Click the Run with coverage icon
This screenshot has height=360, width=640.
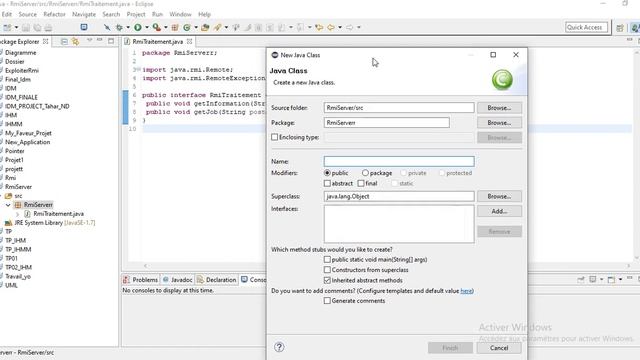[x=156, y=27]
